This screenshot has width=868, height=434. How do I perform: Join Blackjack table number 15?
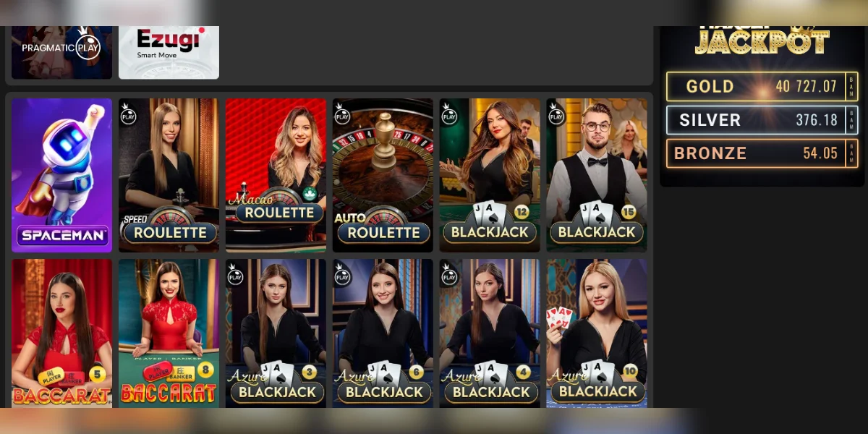pyautogui.click(x=597, y=175)
